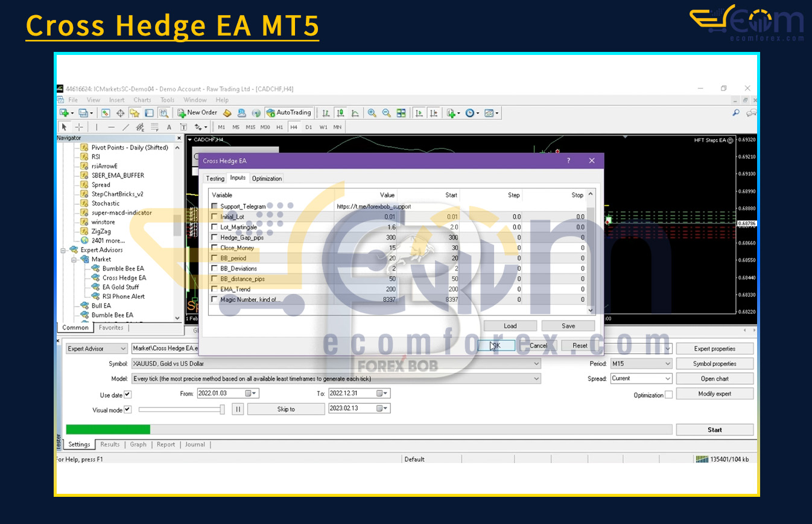The width and height of the screenshot is (812, 524).
Task: Open the New Chart toolbar icon
Action: 64,113
